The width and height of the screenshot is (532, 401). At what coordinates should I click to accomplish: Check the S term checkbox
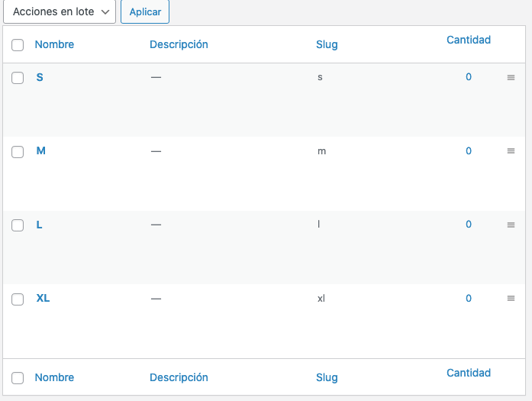18,78
